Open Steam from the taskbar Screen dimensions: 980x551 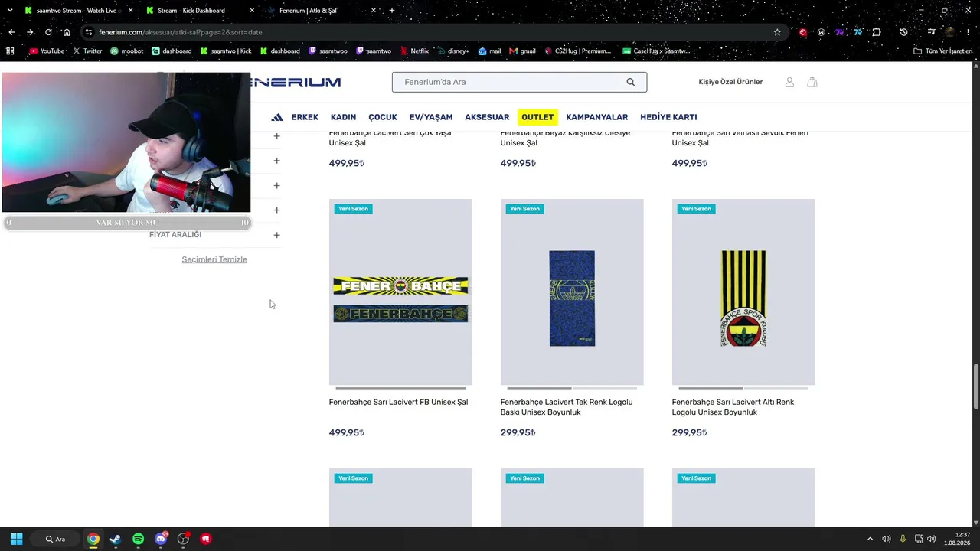click(116, 539)
